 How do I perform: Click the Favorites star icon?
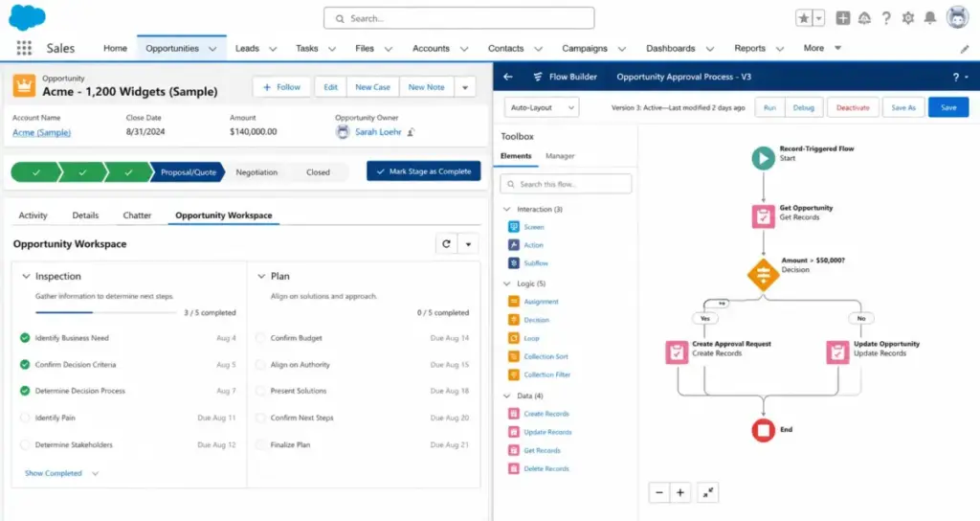(x=804, y=18)
